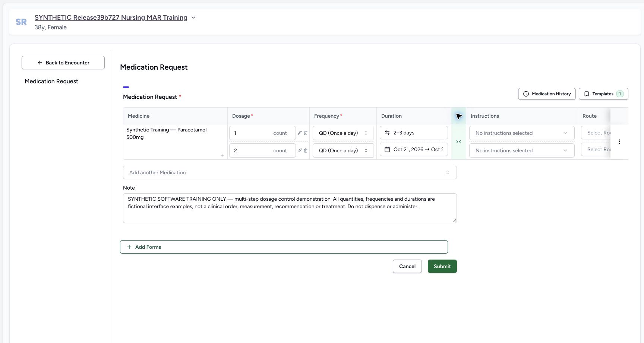The image size is (644, 343).
Task: Click Back to Encounter button
Action: click(x=63, y=63)
